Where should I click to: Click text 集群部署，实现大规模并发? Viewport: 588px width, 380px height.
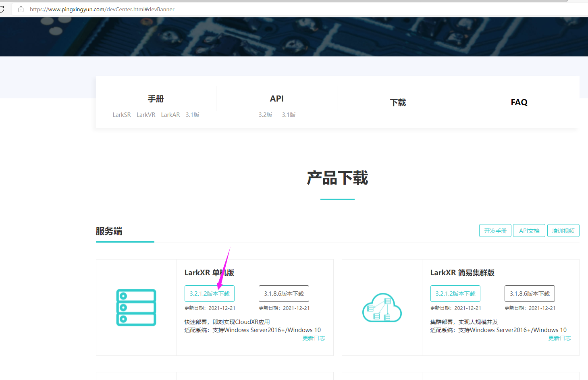(464, 322)
